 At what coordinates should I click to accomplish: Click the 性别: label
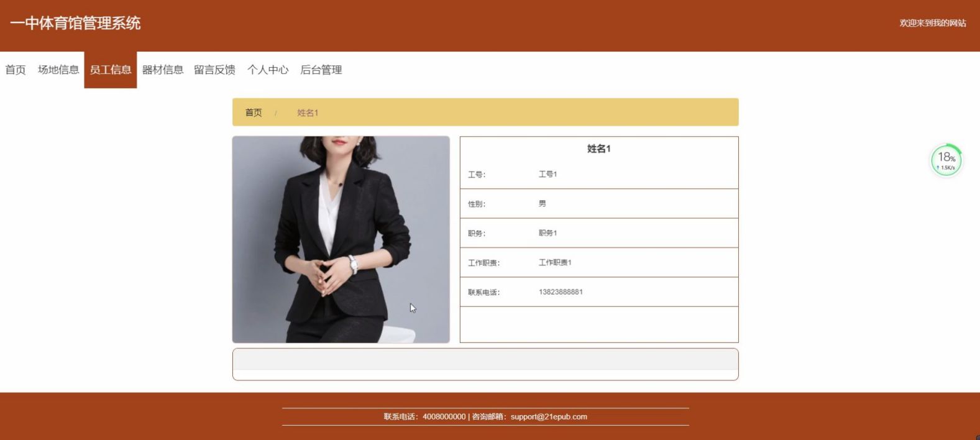point(477,204)
